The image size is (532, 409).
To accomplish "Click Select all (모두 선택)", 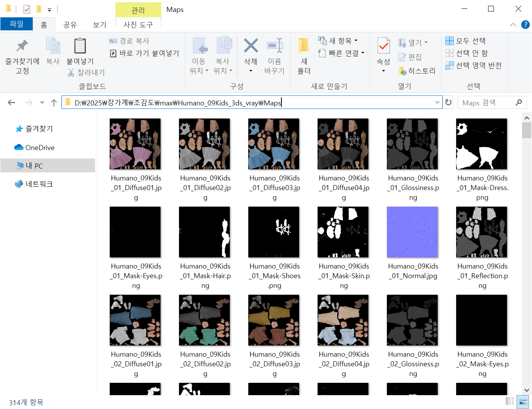I will [465, 41].
